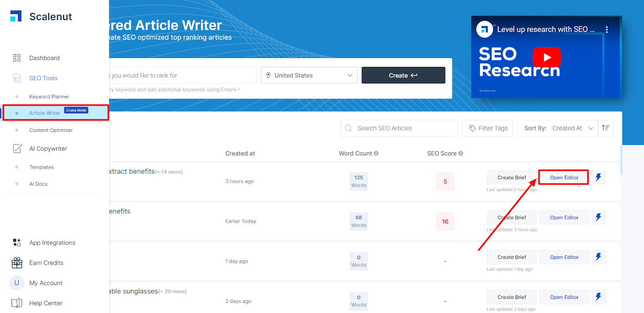Click the 125 Words count badge
The image size is (644, 313).
[359, 182]
